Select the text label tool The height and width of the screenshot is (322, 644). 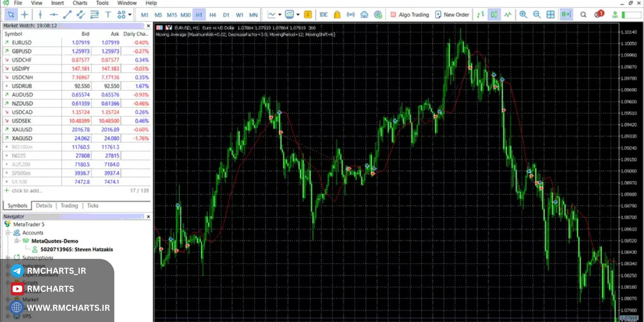[108, 14]
